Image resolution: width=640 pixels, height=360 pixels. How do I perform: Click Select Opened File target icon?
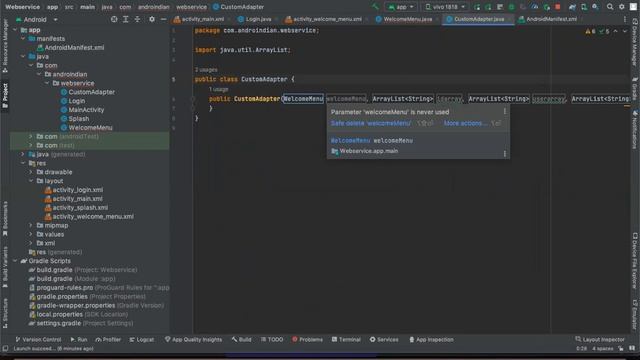click(114, 19)
